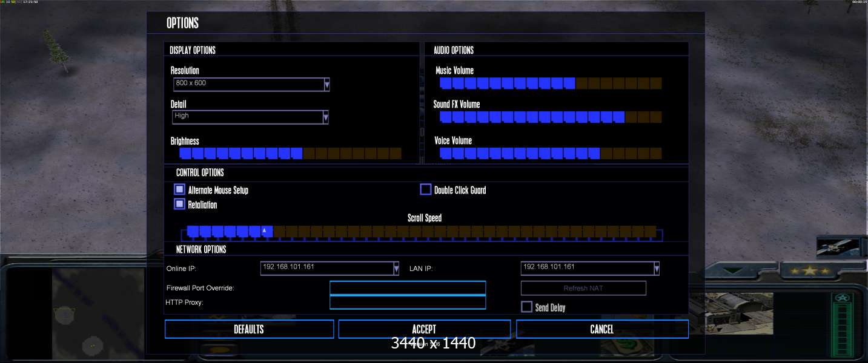Viewport: 868px width, 363px height.
Task: Click the Brightness label
Action: pyautogui.click(x=185, y=141)
